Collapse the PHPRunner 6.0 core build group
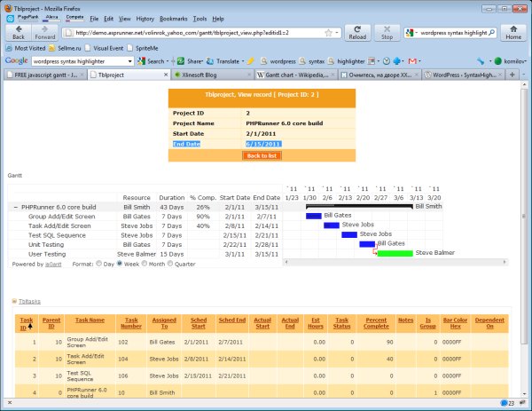This screenshot has height=411, width=532. click(x=16, y=207)
